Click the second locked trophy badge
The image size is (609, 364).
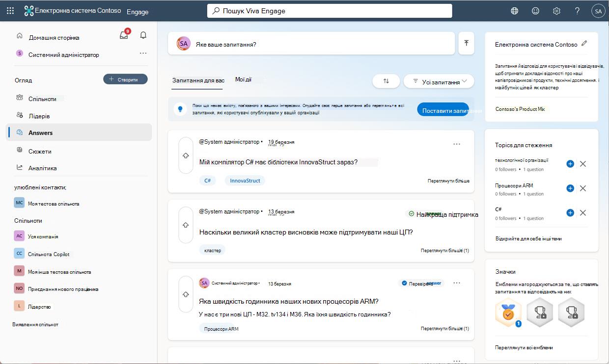coord(572,312)
